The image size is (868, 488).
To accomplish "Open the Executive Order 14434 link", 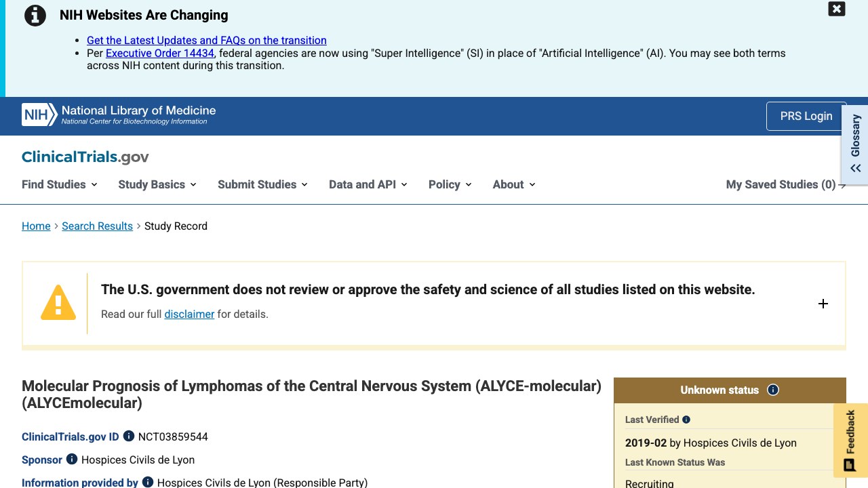I will (x=160, y=53).
